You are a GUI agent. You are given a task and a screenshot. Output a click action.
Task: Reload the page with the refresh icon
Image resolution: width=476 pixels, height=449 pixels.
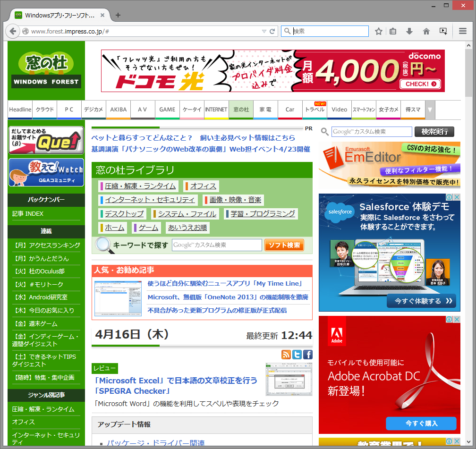pos(272,31)
